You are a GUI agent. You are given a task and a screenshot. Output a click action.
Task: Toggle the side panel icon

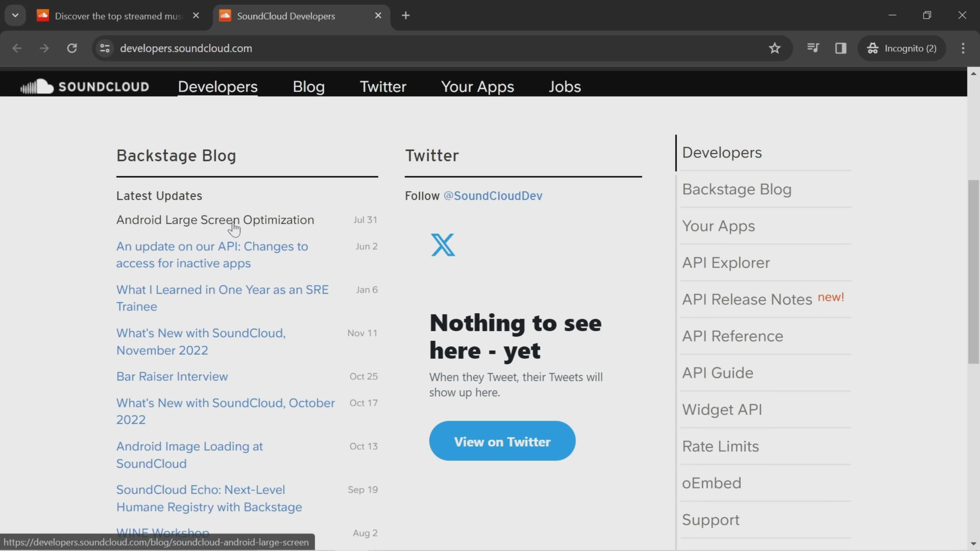tap(841, 48)
